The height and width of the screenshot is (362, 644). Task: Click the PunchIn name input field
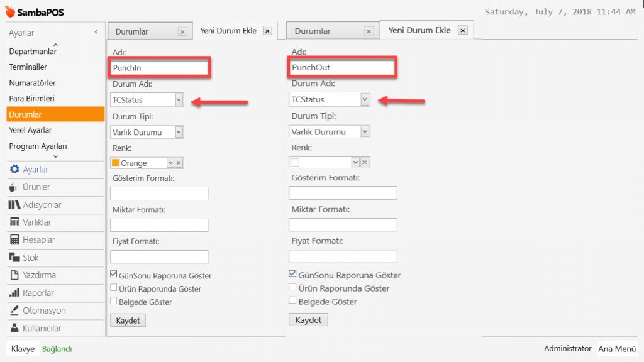(158, 67)
